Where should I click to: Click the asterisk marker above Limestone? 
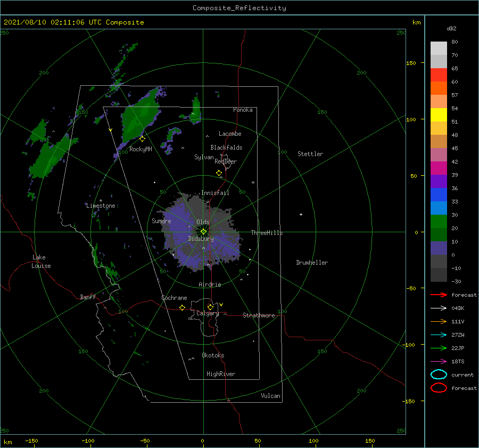[x=101, y=201]
